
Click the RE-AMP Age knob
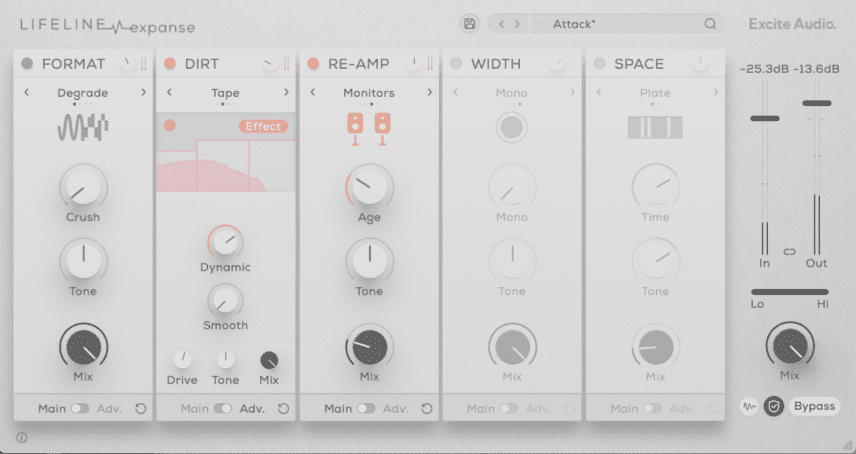coord(370,187)
